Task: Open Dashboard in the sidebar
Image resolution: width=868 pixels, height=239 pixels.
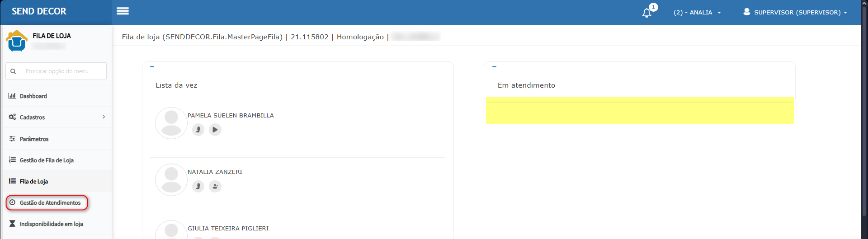Action: click(x=57, y=96)
